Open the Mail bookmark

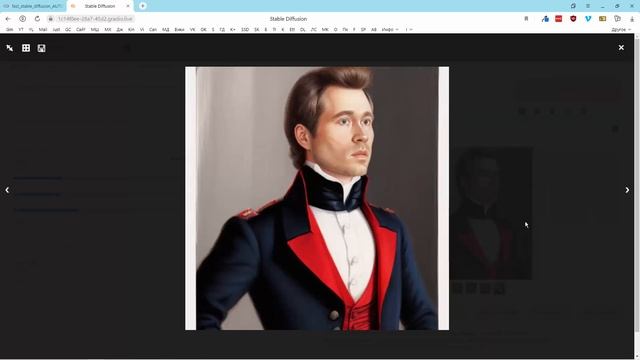coord(42,29)
